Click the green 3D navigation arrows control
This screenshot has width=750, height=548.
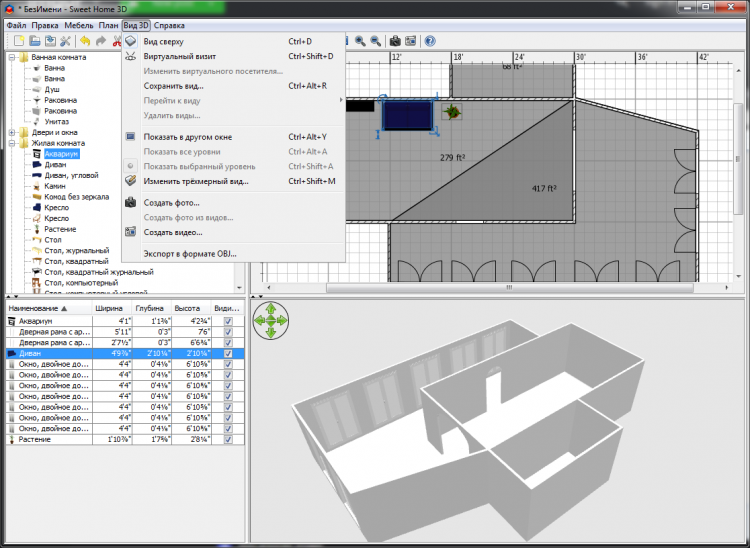pos(271,321)
